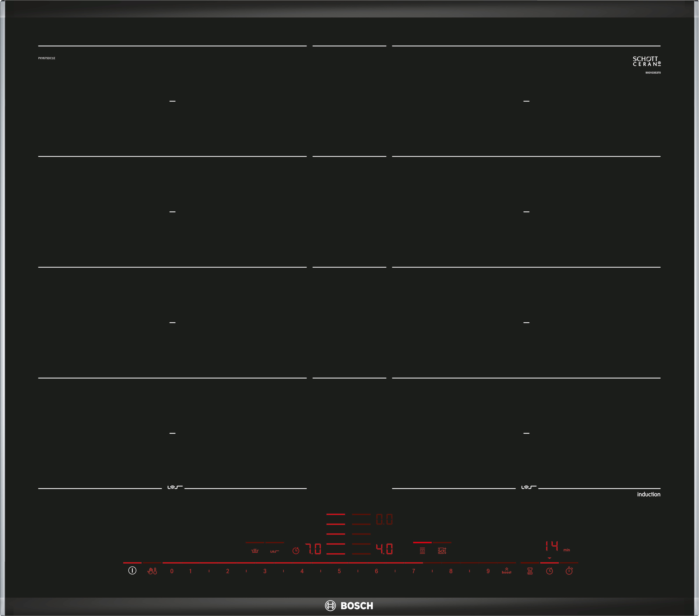Set power level to 0 on slider

tap(172, 571)
